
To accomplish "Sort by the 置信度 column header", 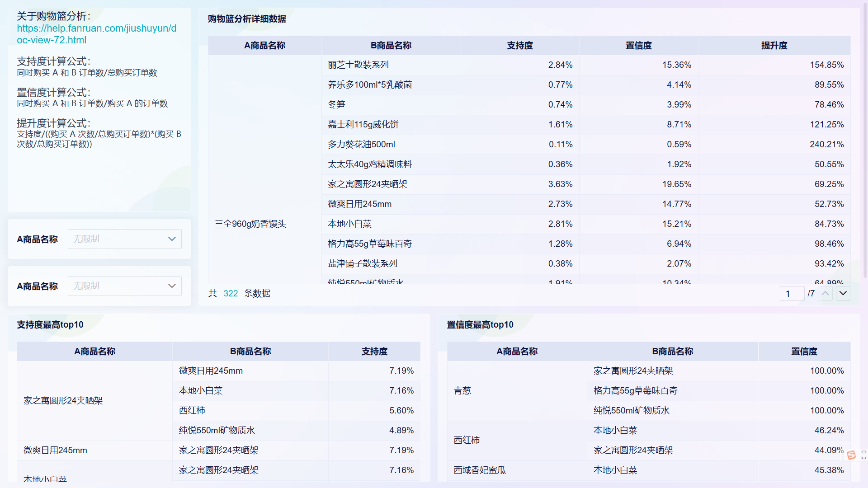I will 638,45.
